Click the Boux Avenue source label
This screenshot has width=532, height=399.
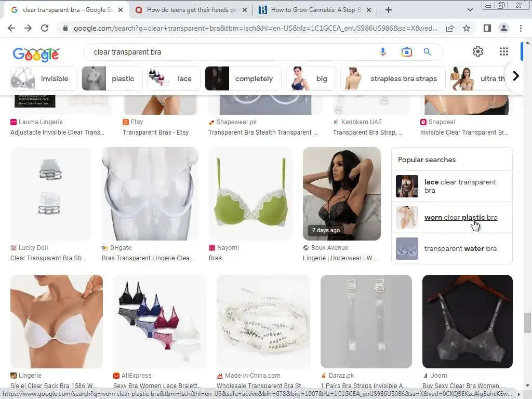pyautogui.click(x=329, y=248)
